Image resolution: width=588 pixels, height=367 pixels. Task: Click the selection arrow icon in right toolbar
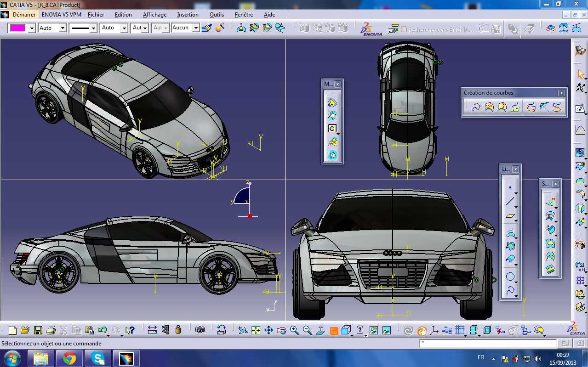coord(580,73)
